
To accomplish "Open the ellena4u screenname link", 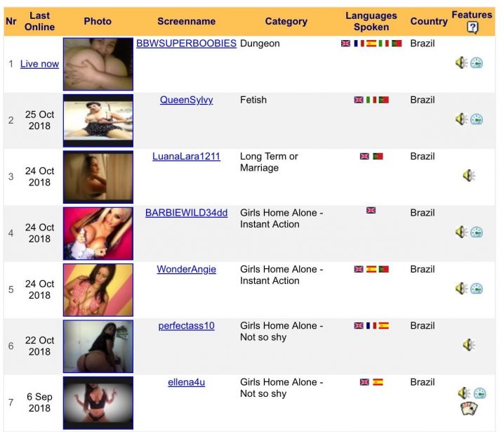I will pyautogui.click(x=187, y=382).
